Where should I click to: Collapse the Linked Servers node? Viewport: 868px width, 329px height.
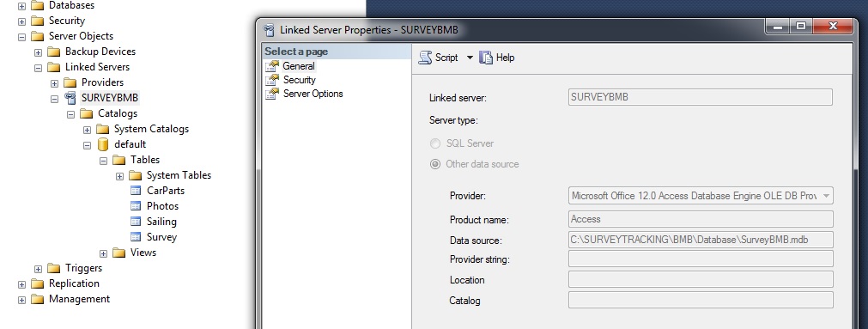[x=38, y=68]
